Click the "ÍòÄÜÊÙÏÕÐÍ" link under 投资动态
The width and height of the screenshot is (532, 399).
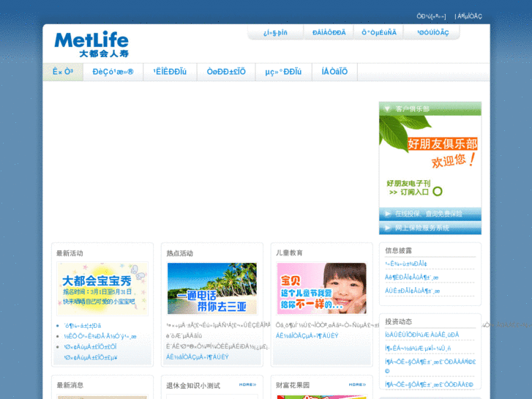point(422,335)
